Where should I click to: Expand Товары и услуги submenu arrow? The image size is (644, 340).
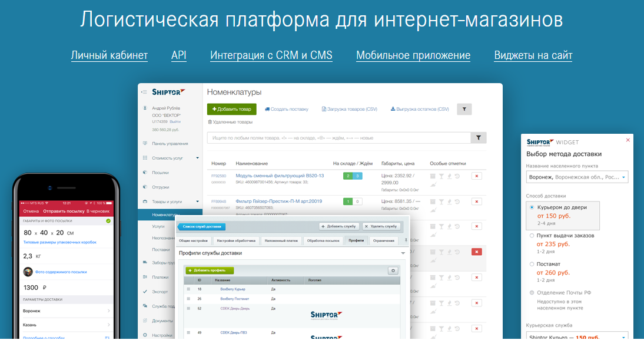[198, 202]
